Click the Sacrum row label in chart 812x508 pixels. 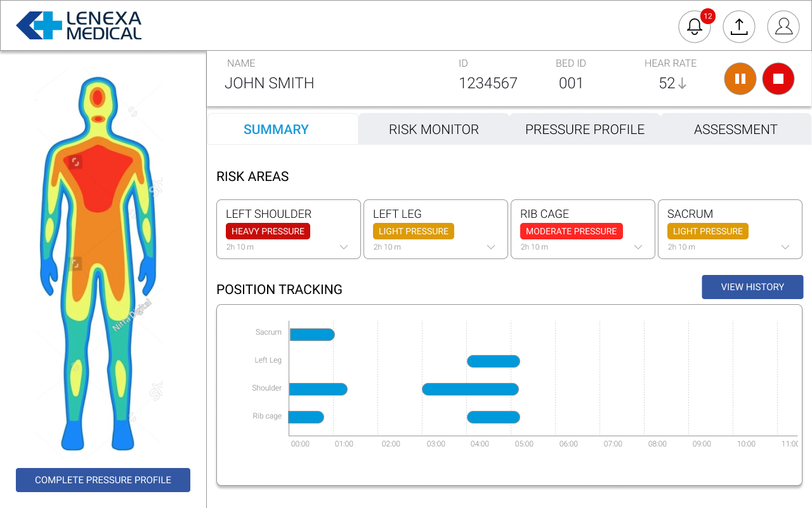click(268, 332)
